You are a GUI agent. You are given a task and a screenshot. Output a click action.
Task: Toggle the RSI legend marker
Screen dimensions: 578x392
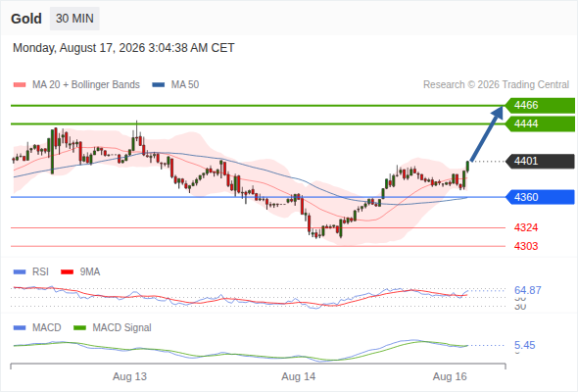(20, 272)
